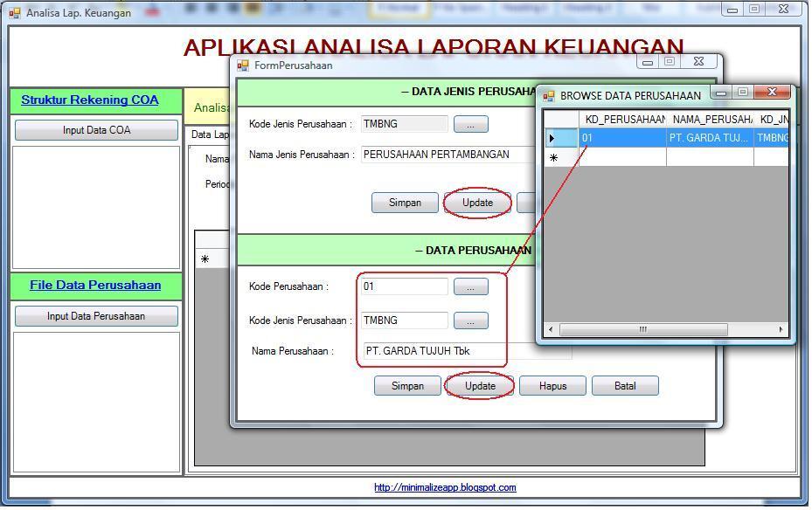Close the Browse Data Perusahaan window
The height and width of the screenshot is (510, 812).
coord(772,92)
